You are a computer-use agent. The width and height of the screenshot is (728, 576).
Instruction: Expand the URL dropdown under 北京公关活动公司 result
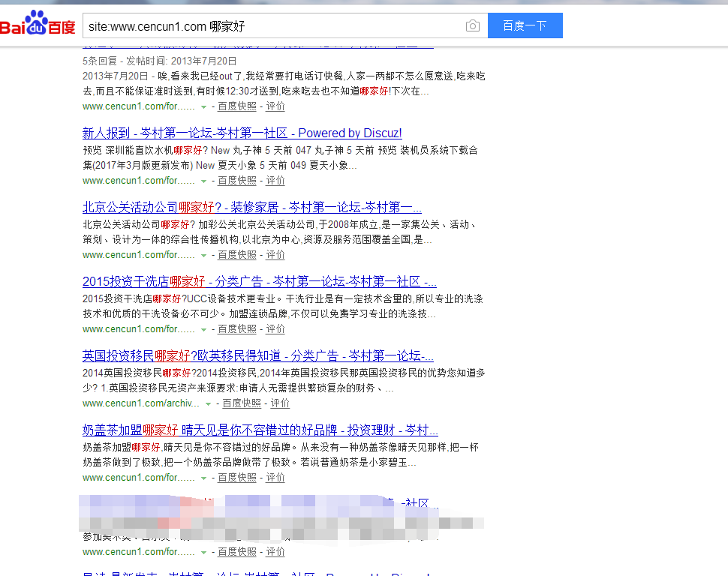tap(203, 254)
